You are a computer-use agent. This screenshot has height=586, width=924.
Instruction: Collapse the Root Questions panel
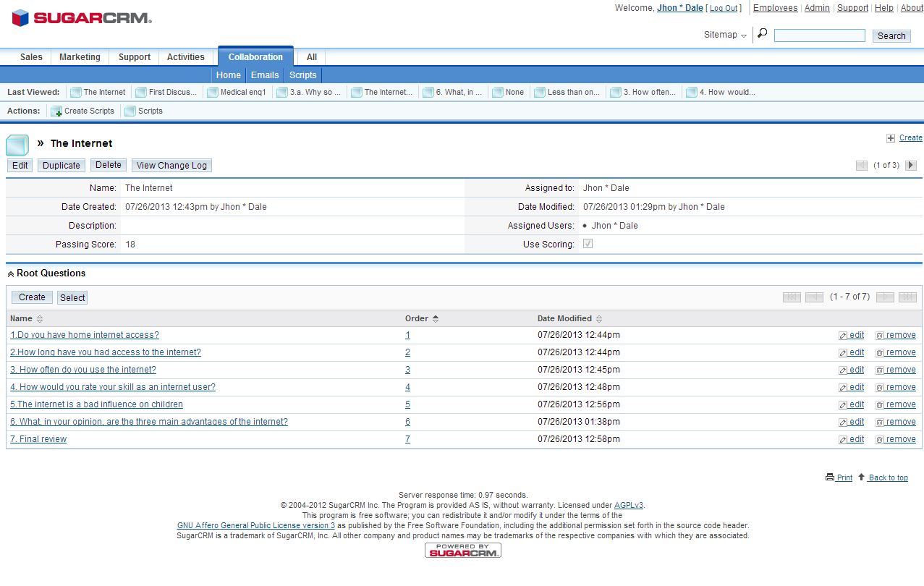tap(11, 274)
